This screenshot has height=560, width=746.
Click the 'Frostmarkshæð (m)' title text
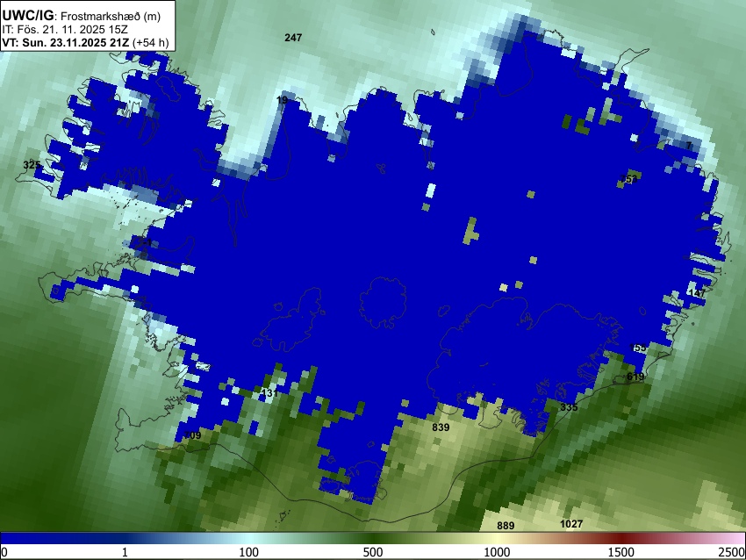111,16
